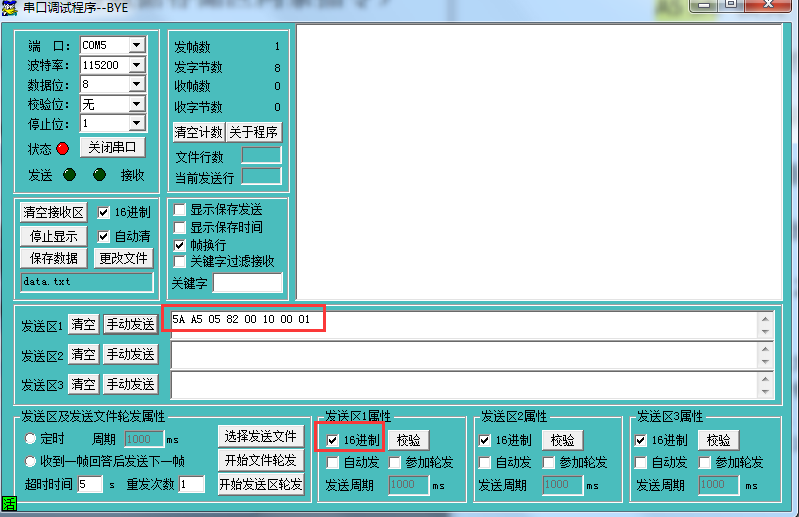
Task: Open the 校验位 无 dropdown
Action: click(x=137, y=104)
